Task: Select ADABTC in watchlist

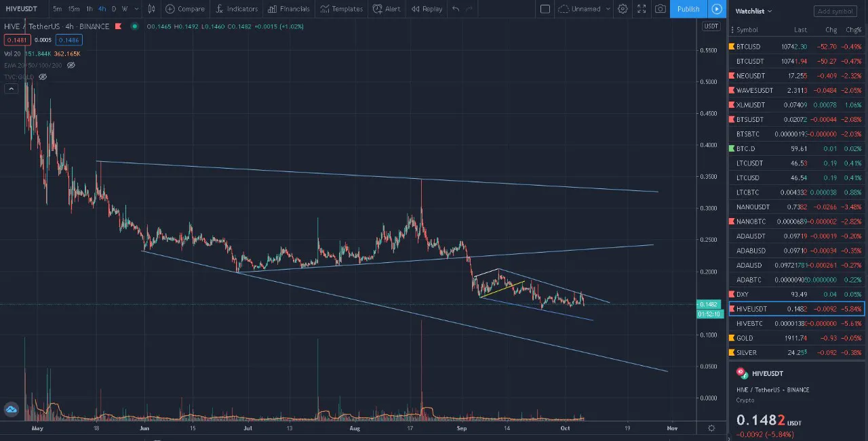Action: point(797,280)
